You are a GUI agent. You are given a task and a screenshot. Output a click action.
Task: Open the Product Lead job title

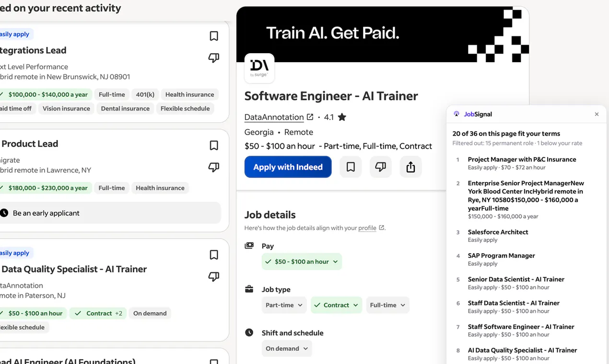click(30, 144)
